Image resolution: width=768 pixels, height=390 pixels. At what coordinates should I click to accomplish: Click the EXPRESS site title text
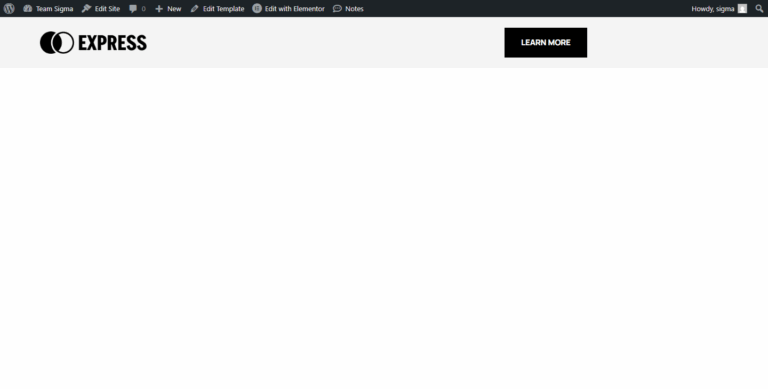click(112, 43)
